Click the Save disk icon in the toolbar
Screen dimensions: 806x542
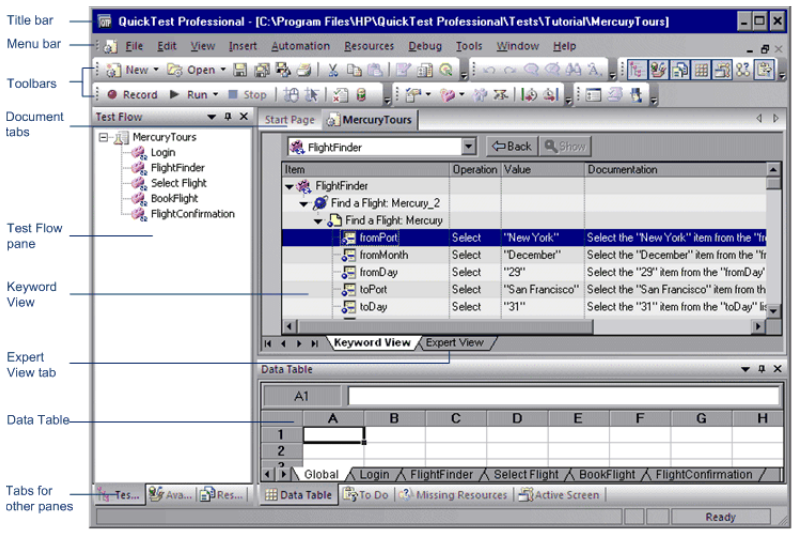pyautogui.click(x=240, y=69)
